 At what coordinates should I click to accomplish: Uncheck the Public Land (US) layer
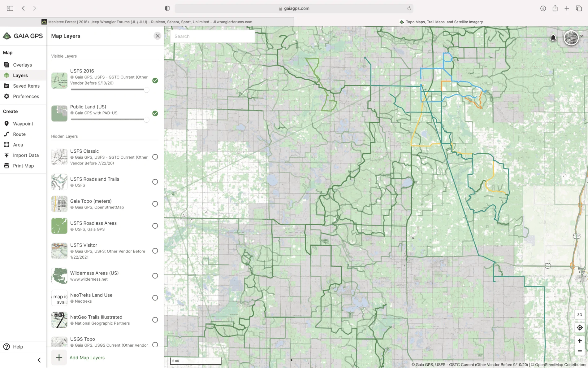point(155,113)
